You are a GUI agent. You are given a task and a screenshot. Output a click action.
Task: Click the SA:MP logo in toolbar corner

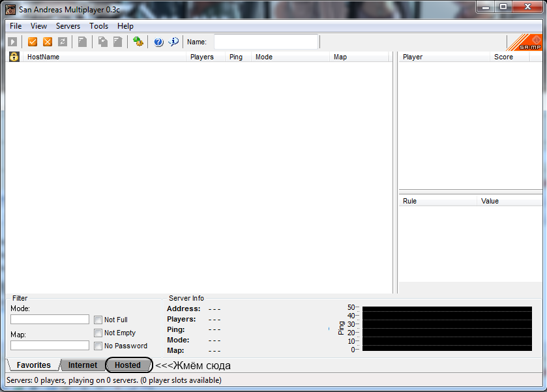(x=525, y=42)
